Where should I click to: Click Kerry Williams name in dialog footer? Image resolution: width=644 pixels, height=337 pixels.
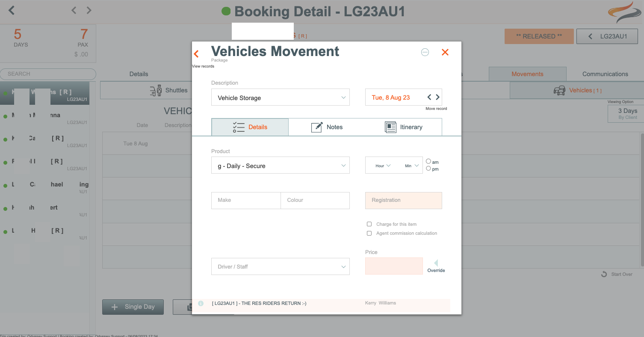coord(381,303)
